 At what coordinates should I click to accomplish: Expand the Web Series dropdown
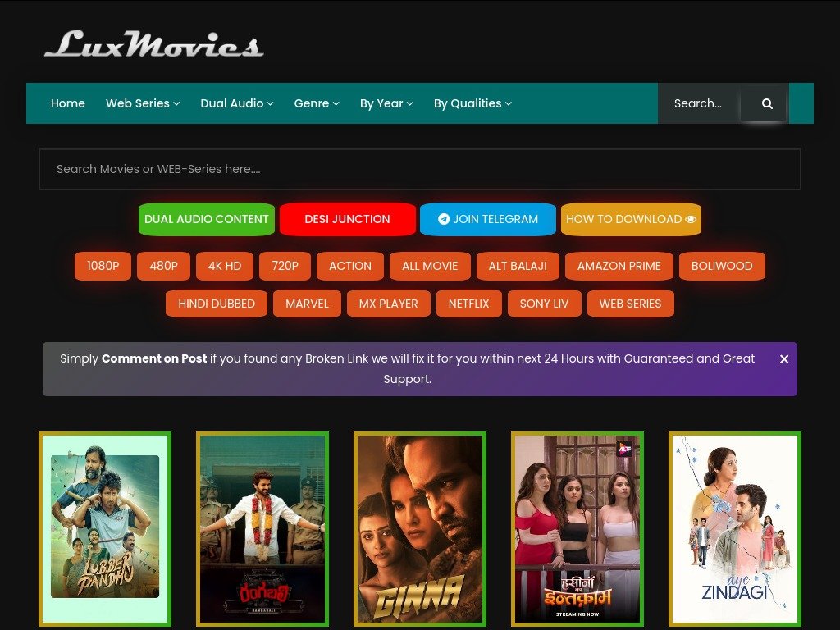point(143,103)
